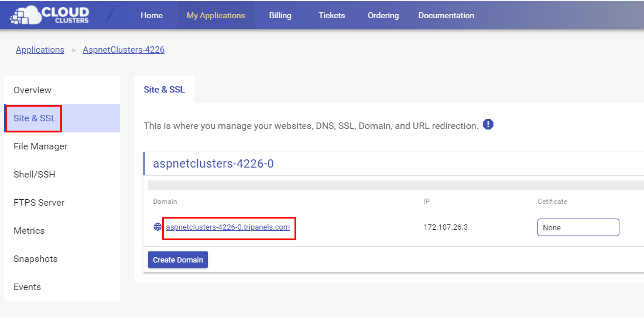The width and height of the screenshot is (644, 317).
Task: Open the Billing page
Action: click(x=280, y=15)
